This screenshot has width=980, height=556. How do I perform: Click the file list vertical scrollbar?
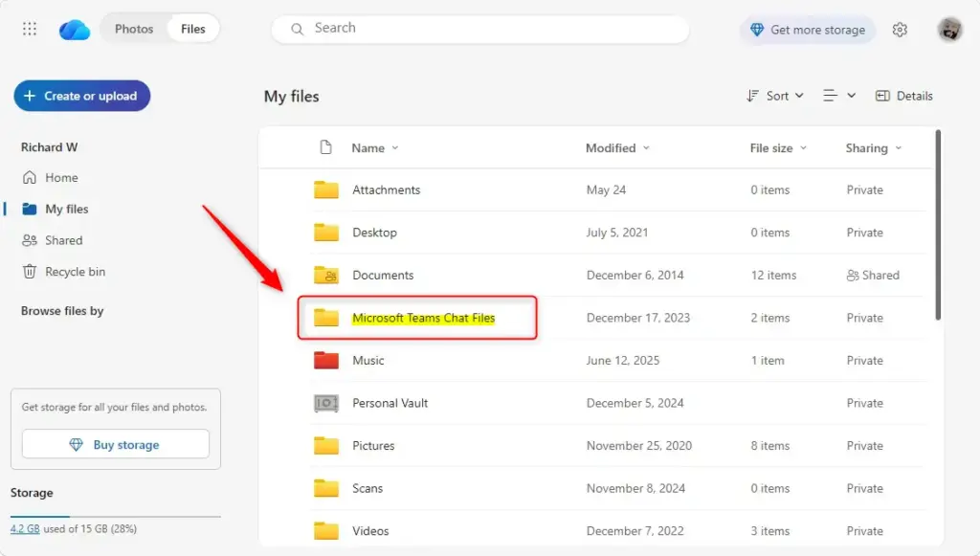point(938,225)
